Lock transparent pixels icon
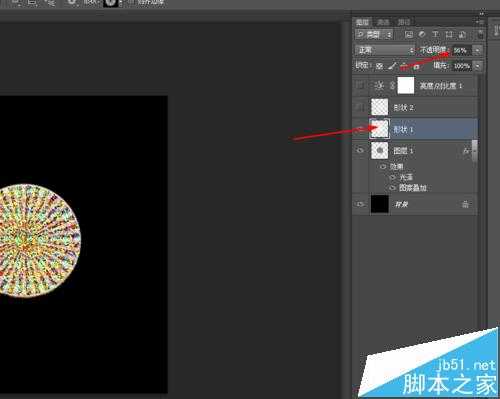 379,66
